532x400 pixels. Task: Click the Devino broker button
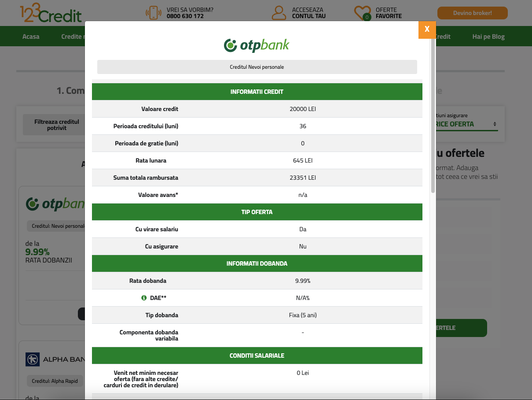(x=473, y=13)
